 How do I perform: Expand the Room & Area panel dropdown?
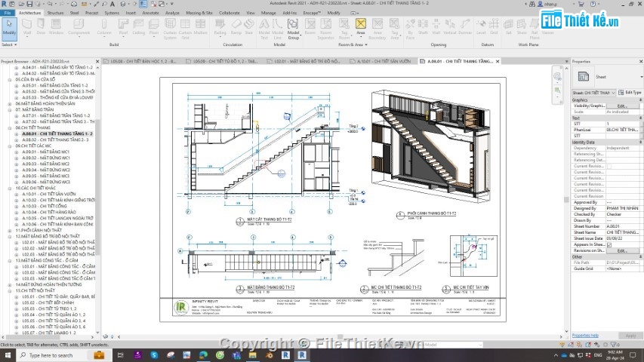click(x=353, y=44)
